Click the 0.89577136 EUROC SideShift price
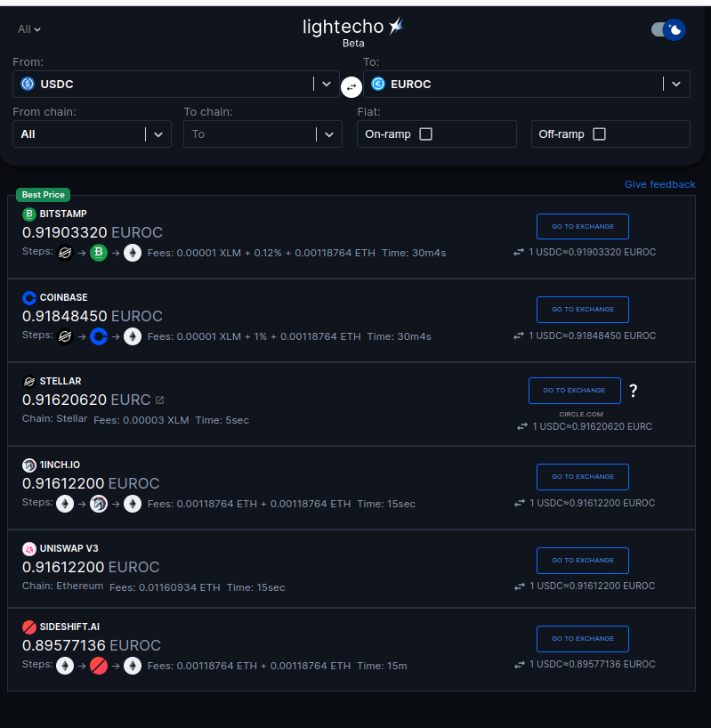 pyautogui.click(x=92, y=645)
